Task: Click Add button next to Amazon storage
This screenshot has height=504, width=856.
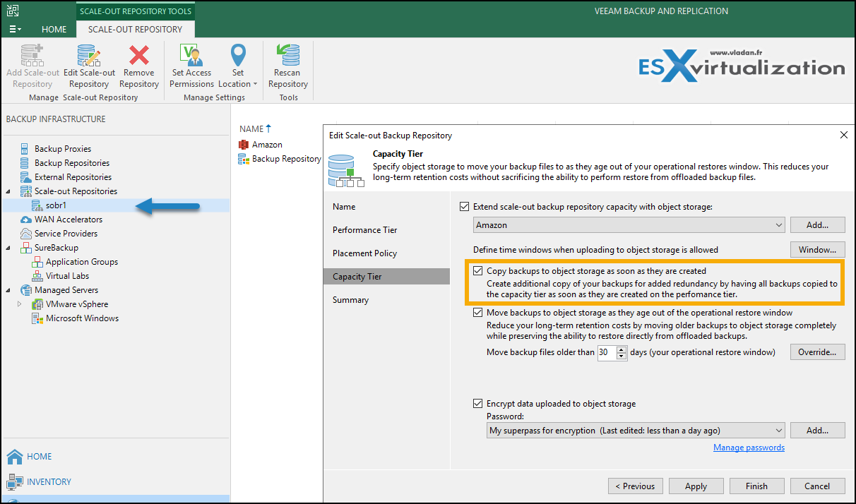Action: 817,225
